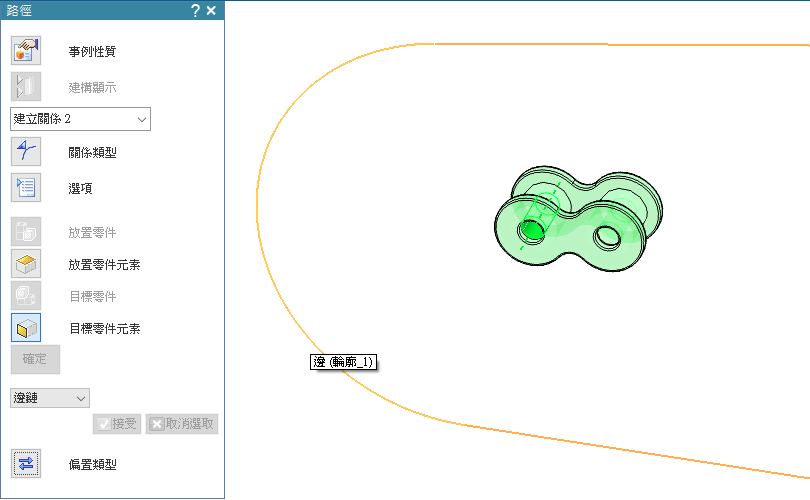Select the 放置零件元素 placement element icon
Image resolution: width=810 pixels, height=500 pixels.
(26, 263)
